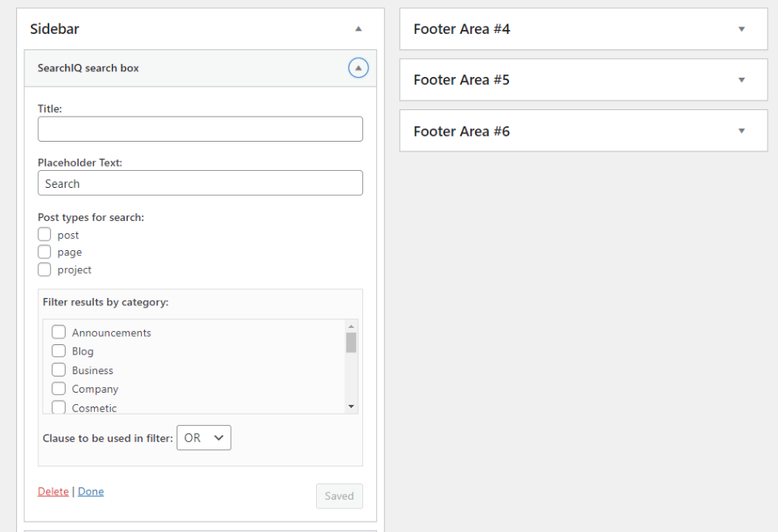Enable the Company category checkbox
This screenshot has width=778, height=532.
tap(59, 389)
